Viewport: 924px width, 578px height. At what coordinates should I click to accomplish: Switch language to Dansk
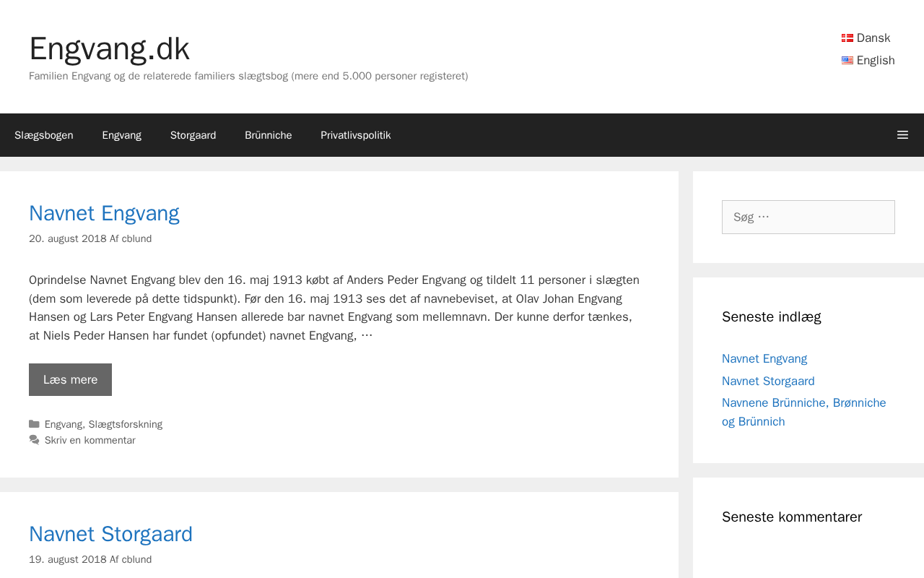tap(873, 38)
